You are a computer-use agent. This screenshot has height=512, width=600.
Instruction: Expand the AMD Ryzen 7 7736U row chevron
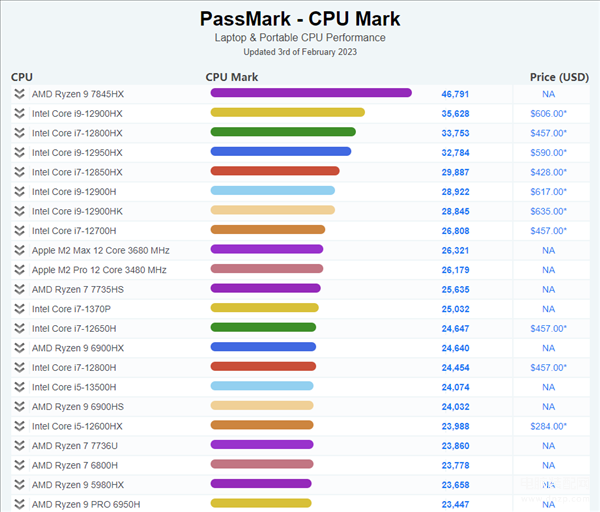[19, 445]
